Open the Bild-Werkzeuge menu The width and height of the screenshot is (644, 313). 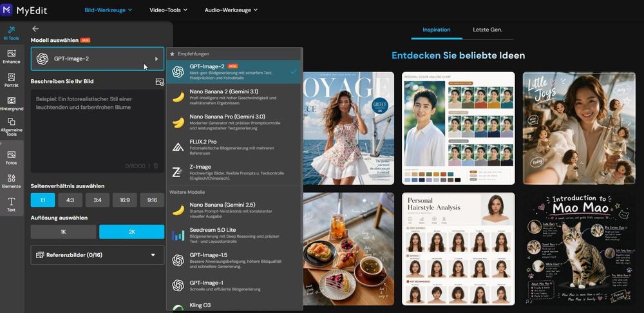tap(108, 10)
